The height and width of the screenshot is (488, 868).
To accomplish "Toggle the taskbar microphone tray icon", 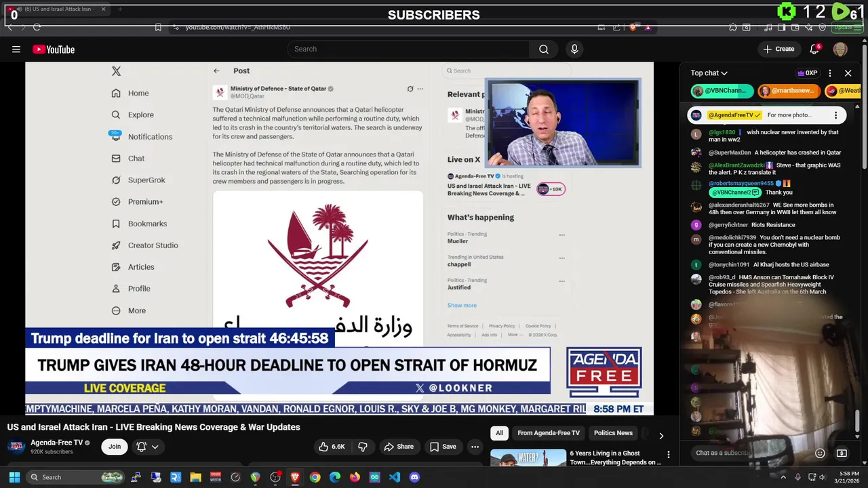I will click(x=797, y=477).
